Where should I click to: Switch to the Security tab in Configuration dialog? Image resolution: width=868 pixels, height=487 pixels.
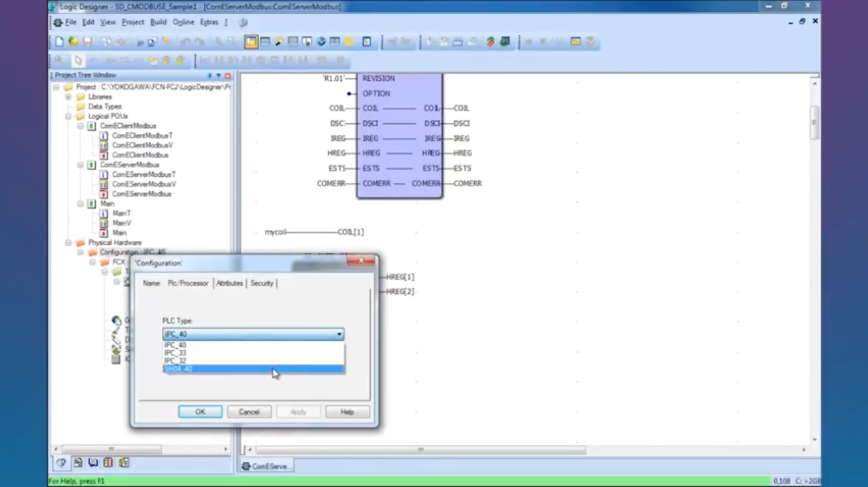pos(262,283)
